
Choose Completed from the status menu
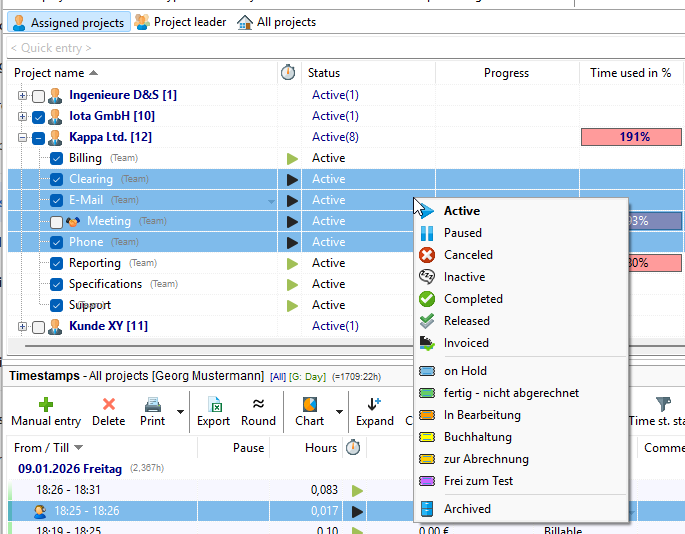coord(473,299)
